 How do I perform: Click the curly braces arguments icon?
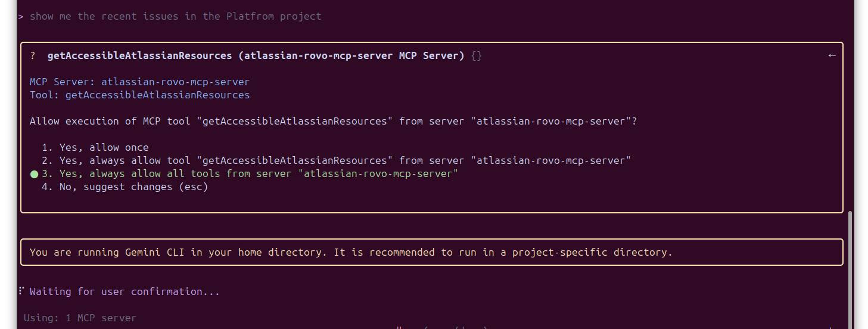[476, 55]
